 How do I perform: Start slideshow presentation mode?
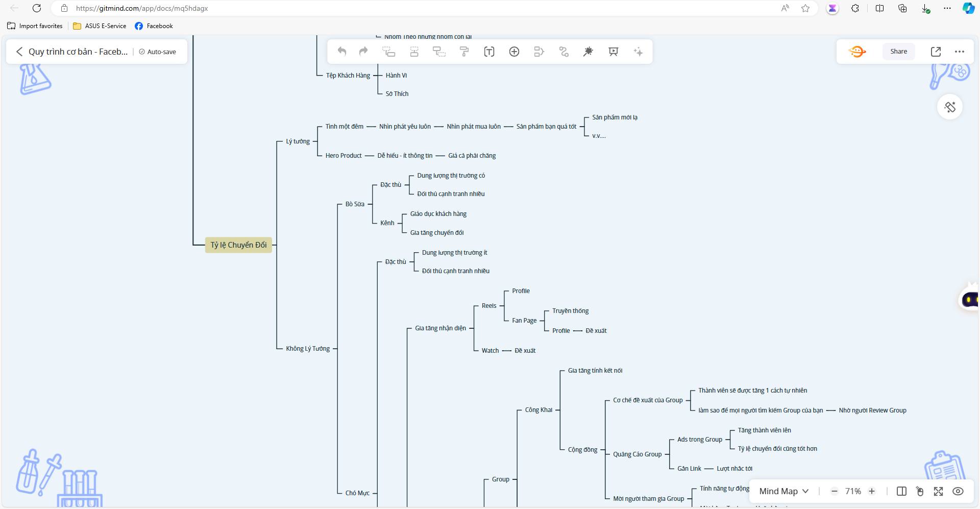[x=614, y=52]
